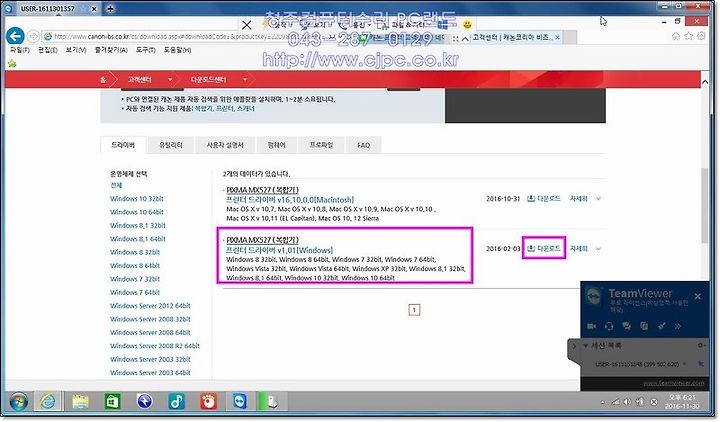Open 편집(E) menu
Image resolution: width=720 pixels, height=422 pixels.
click(x=48, y=50)
